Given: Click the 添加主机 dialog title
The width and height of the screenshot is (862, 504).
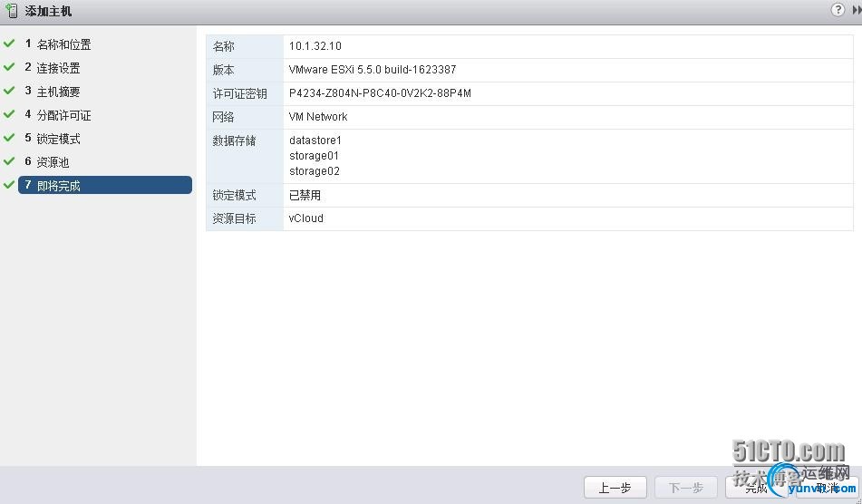Looking at the screenshot, I should [x=48, y=11].
